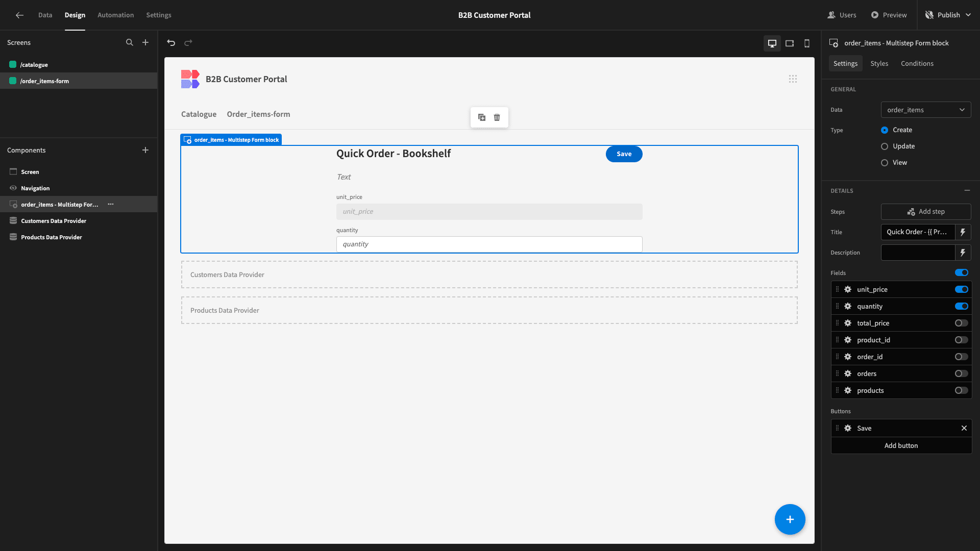Screen dimensions: 980x551
Task: Search screens with magnifier icon
Action: (130, 43)
